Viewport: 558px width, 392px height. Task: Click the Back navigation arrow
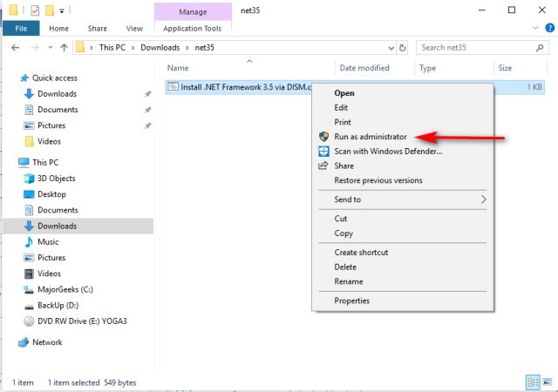[13, 47]
